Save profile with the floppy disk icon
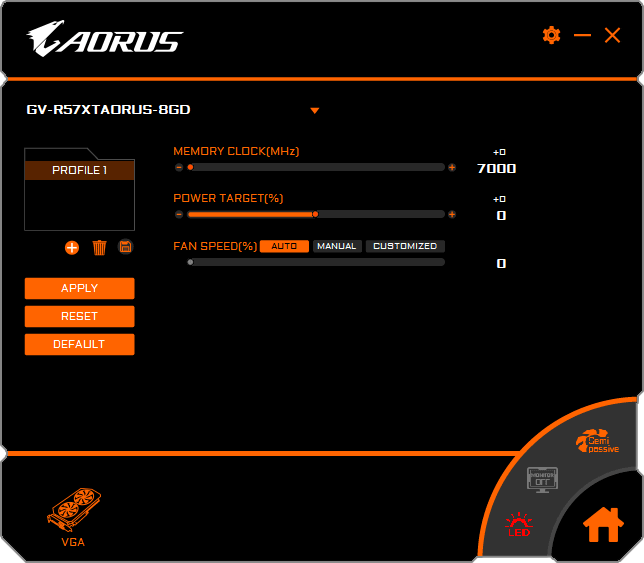644x563 pixels. point(126,247)
